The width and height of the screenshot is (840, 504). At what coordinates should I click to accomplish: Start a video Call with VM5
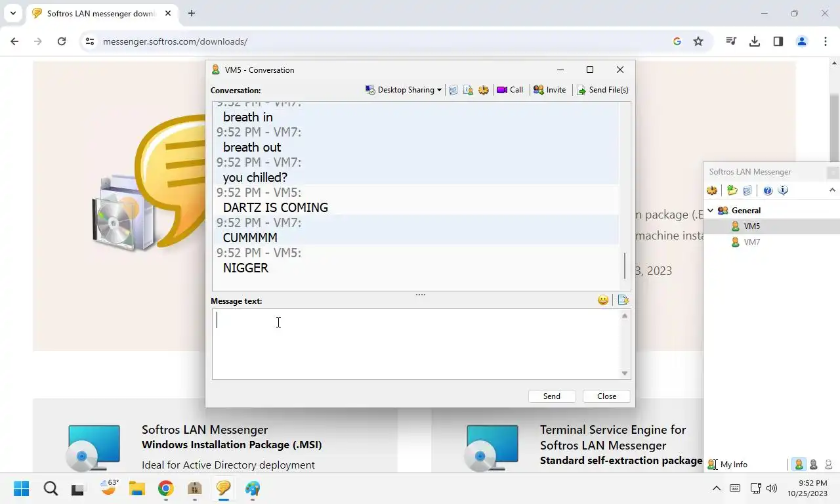point(510,90)
